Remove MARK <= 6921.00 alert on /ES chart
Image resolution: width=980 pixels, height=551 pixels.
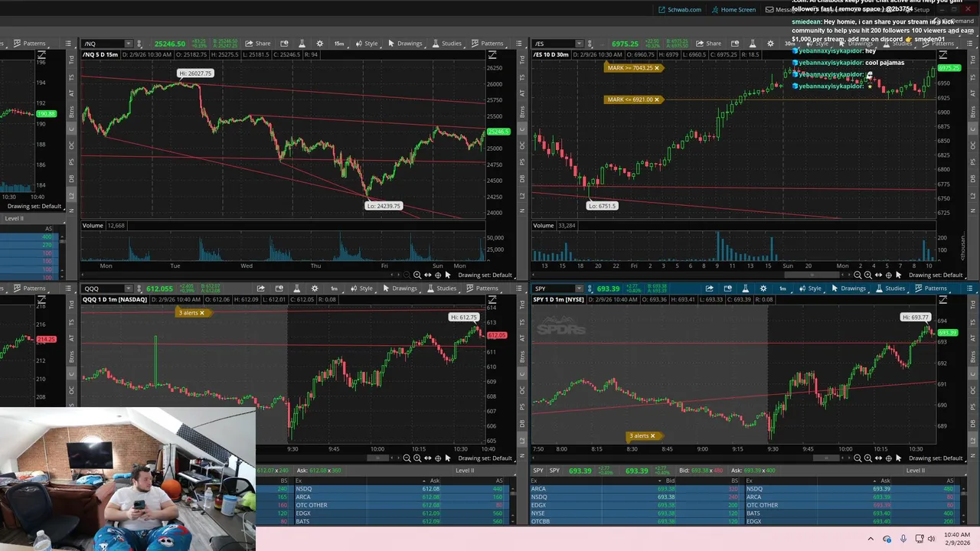(x=656, y=99)
